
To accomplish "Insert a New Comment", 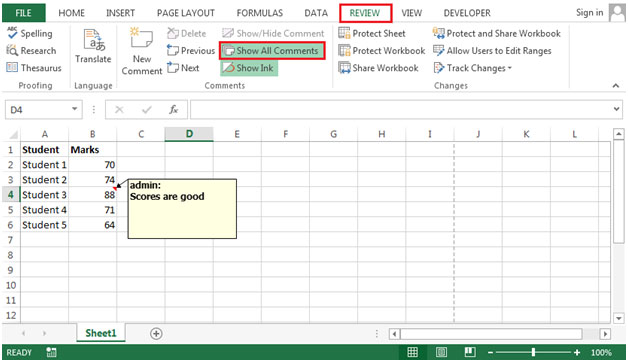I will tap(142, 51).
